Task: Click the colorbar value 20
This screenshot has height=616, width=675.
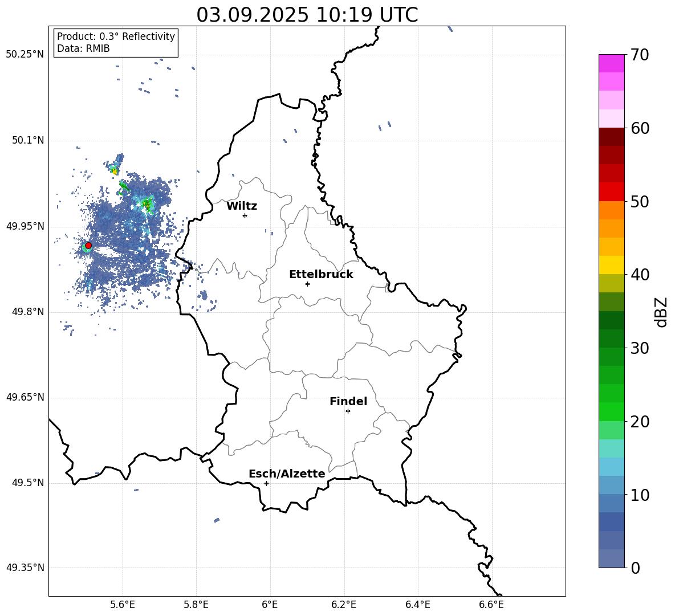Action: [640, 422]
